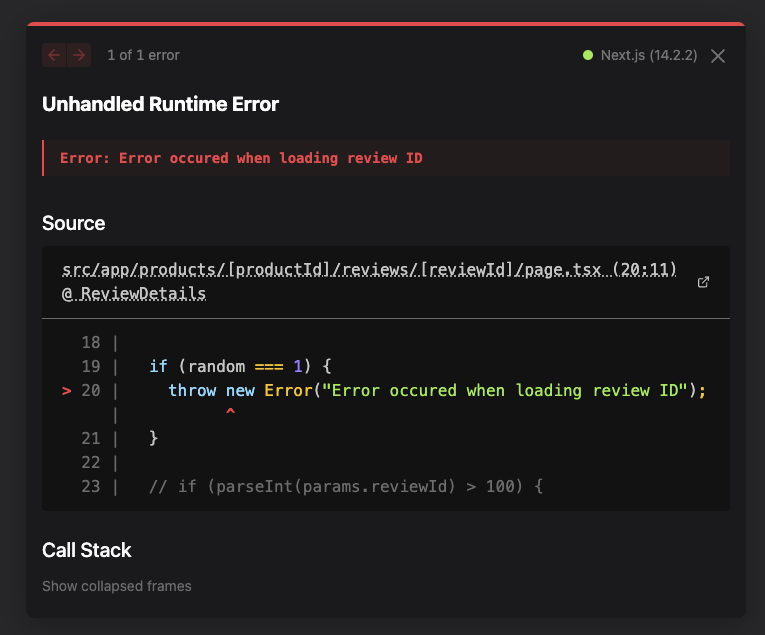Open the page.tsx source file link

point(369,269)
